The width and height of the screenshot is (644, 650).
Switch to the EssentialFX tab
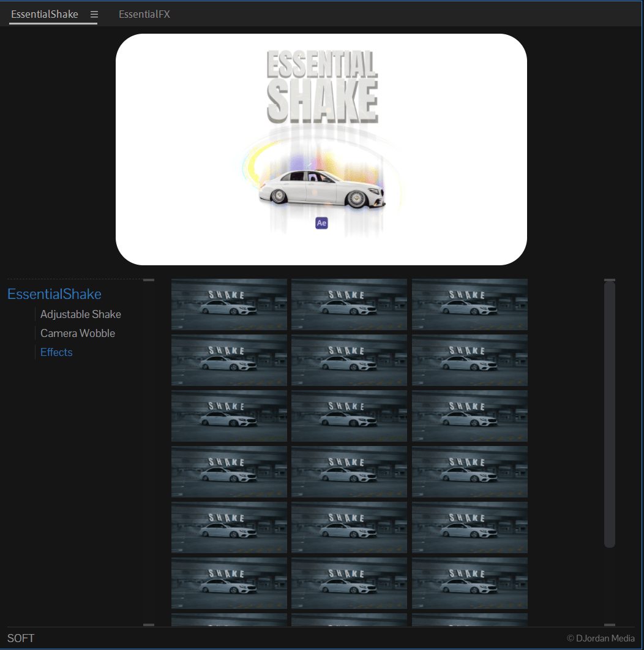(144, 14)
